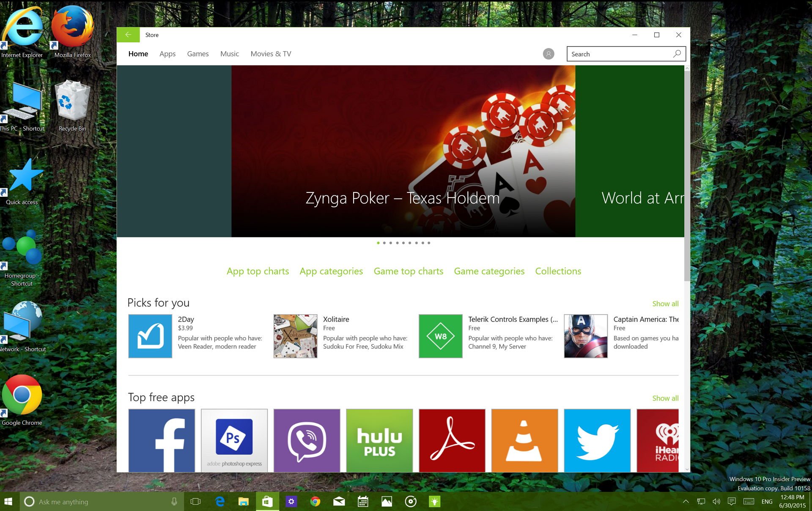Select the Recycle Bin desktop icon
The image size is (812, 511).
coord(72,106)
